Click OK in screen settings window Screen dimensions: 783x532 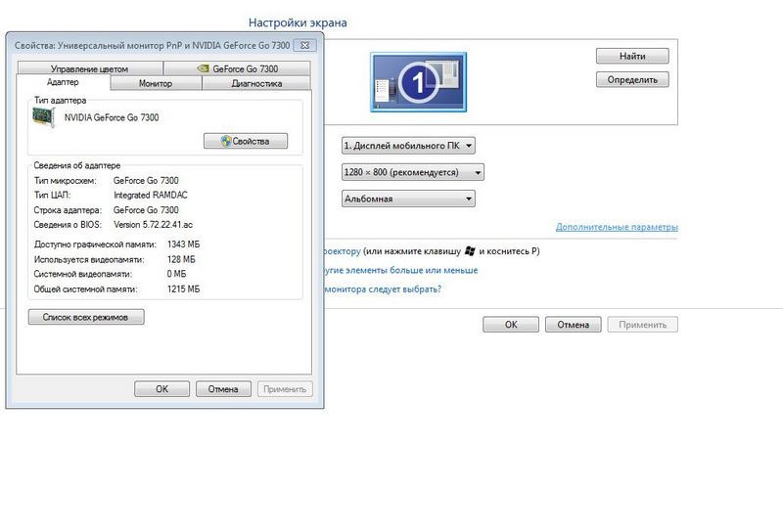pyautogui.click(x=511, y=325)
